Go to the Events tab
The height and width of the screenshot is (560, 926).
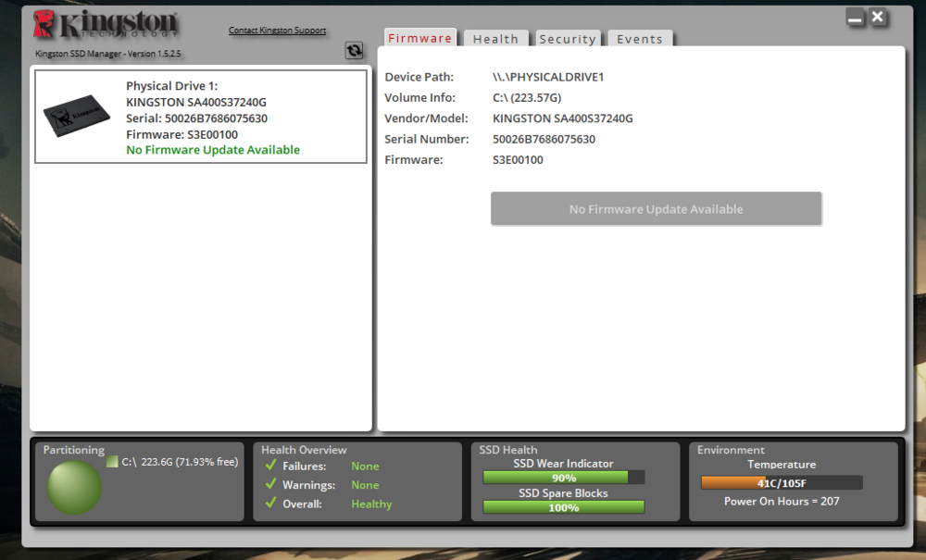click(x=640, y=39)
